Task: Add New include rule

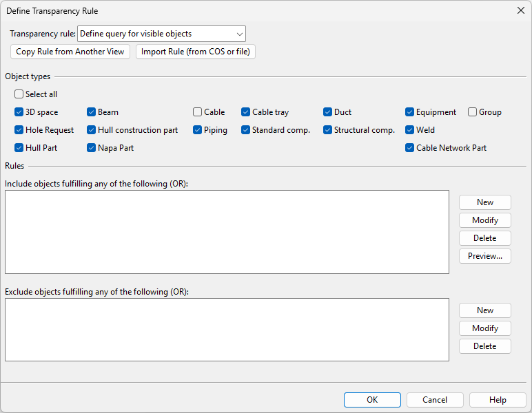Action: point(485,202)
